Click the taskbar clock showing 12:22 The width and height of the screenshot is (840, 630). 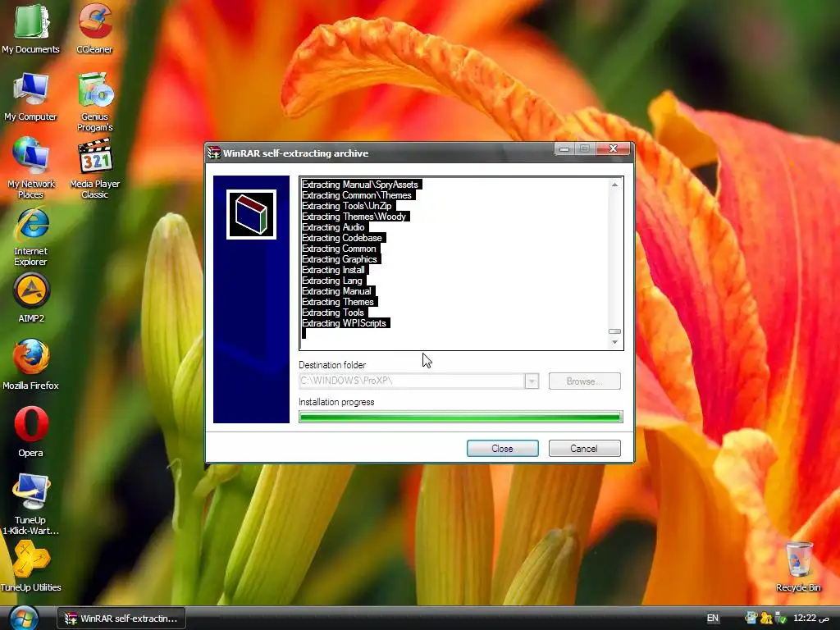[810, 619]
